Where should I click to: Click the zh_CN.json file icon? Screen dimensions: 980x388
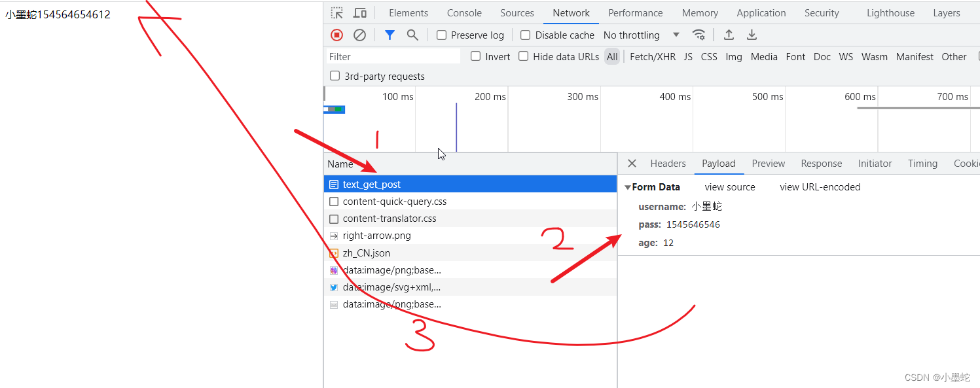(334, 253)
